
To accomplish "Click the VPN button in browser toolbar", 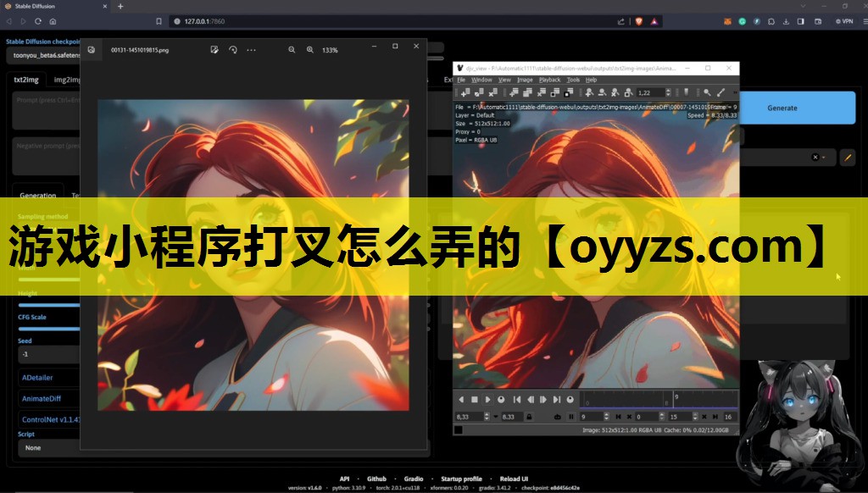I will tap(844, 21).
